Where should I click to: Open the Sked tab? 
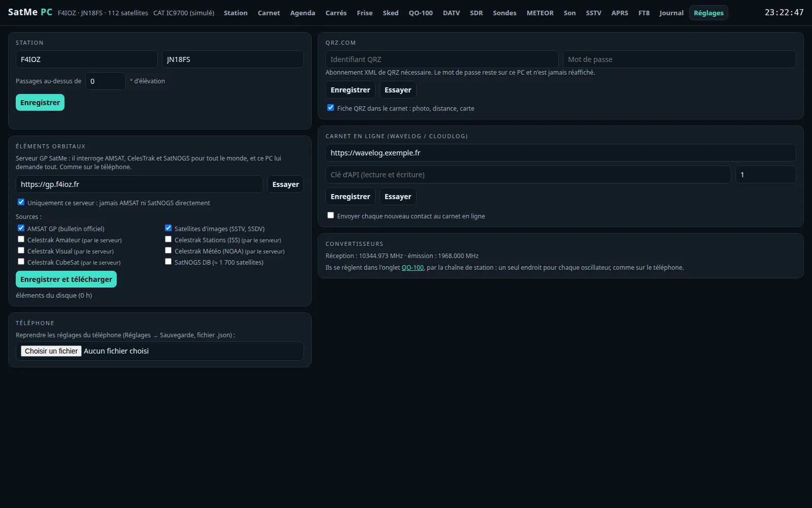tap(390, 13)
